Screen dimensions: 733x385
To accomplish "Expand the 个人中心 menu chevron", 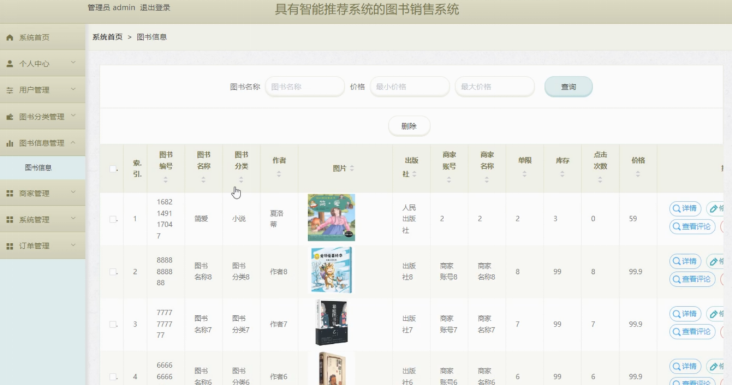I will [73, 62].
